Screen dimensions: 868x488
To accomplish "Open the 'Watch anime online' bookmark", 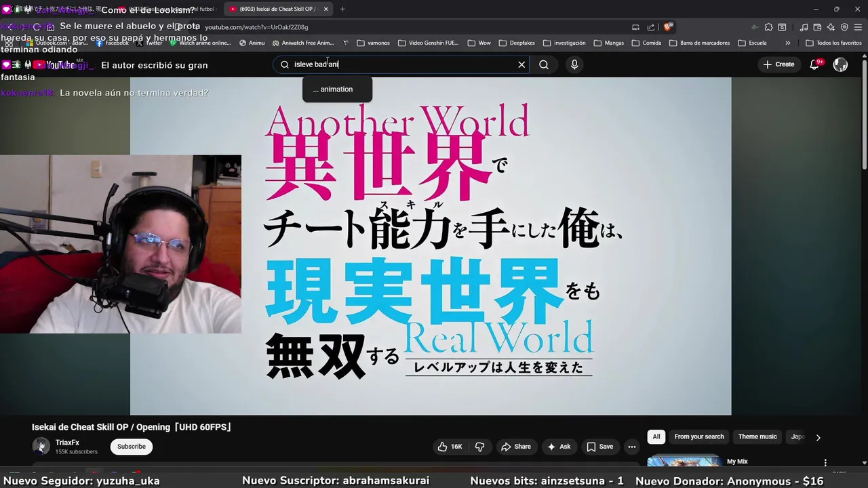I will 200,43.
